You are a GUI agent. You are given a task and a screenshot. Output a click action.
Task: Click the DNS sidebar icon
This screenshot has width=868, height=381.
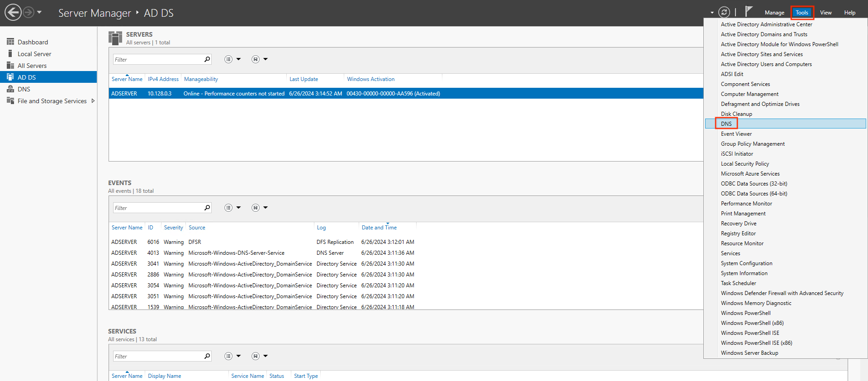coord(10,89)
